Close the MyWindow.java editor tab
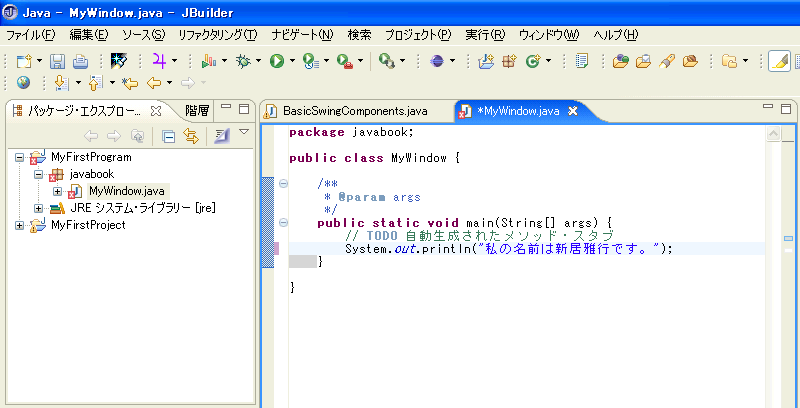 (x=573, y=110)
